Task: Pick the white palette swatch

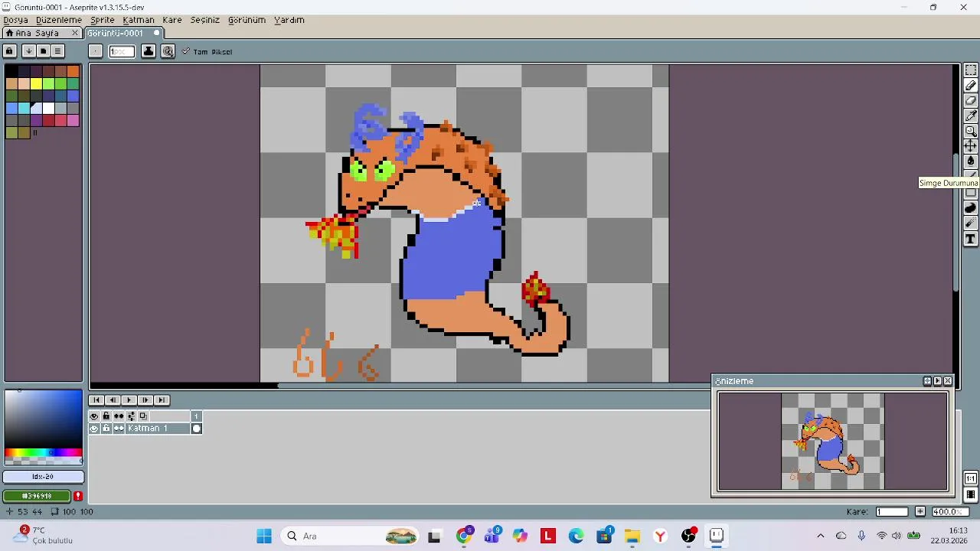Action: [48, 108]
